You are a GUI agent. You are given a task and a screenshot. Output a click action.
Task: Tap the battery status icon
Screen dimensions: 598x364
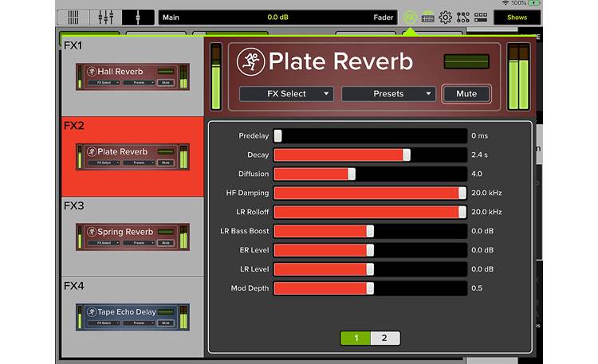point(534,3)
